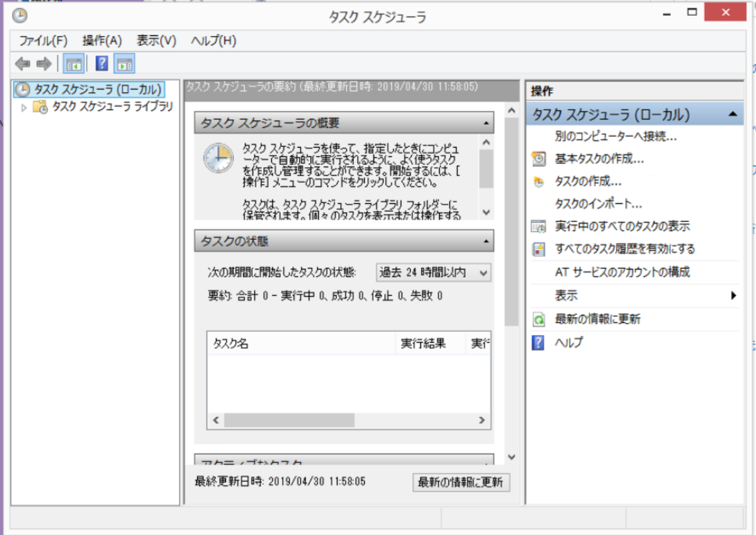
Task: Click the Forward arrow toolbar icon
Action: [x=44, y=64]
